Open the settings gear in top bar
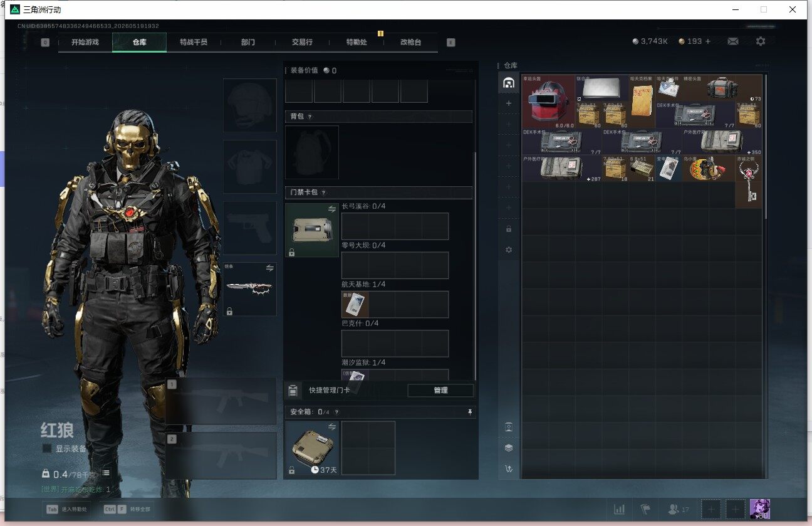Viewport: 812px width, 526px height. (x=761, y=41)
